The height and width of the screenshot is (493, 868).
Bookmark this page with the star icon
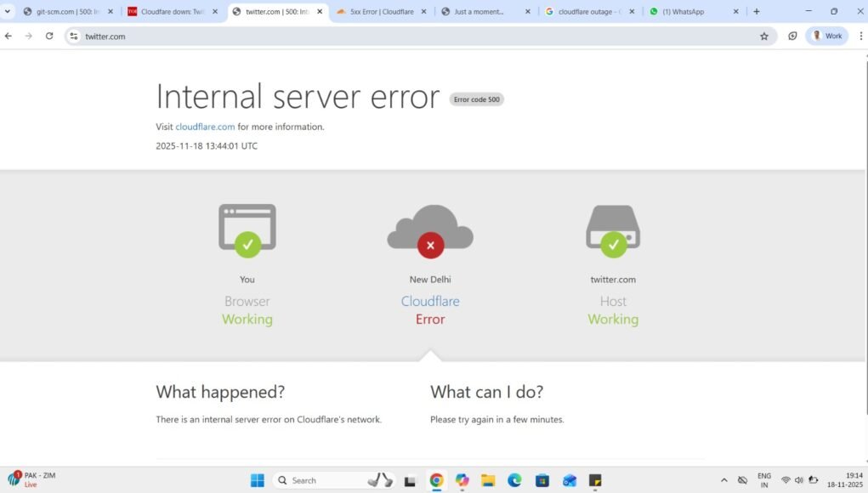763,37
